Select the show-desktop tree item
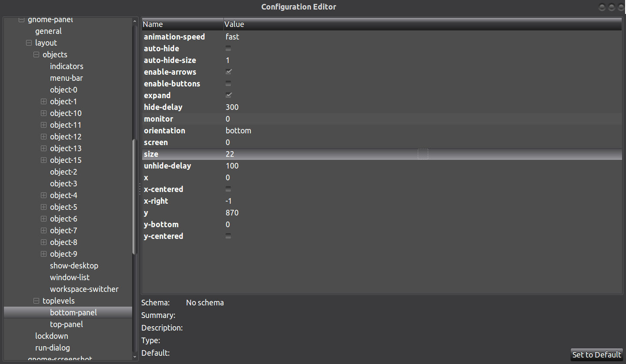The height and width of the screenshot is (364, 626). click(74, 266)
